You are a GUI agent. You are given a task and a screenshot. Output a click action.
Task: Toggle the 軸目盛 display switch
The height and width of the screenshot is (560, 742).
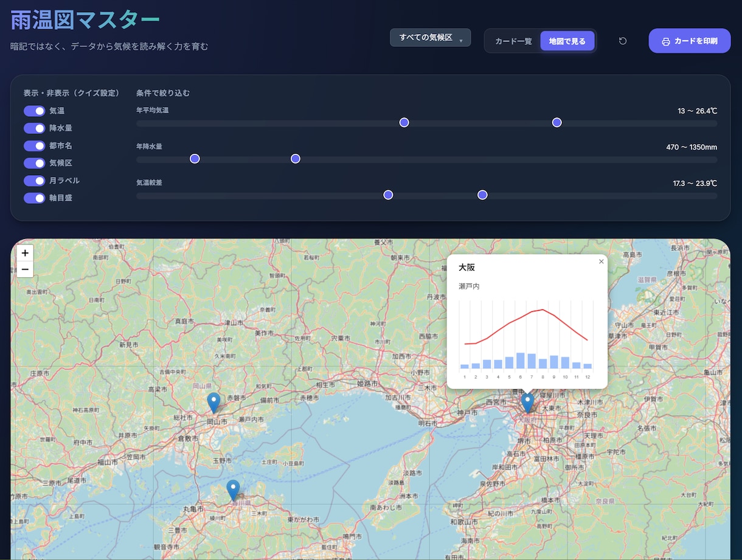click(x=35, y=198)
